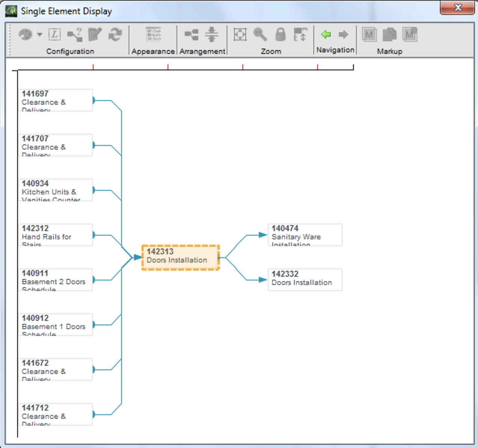
Task: Select the 140911 Basement 2 Doors node
Action: coord(55,280)
